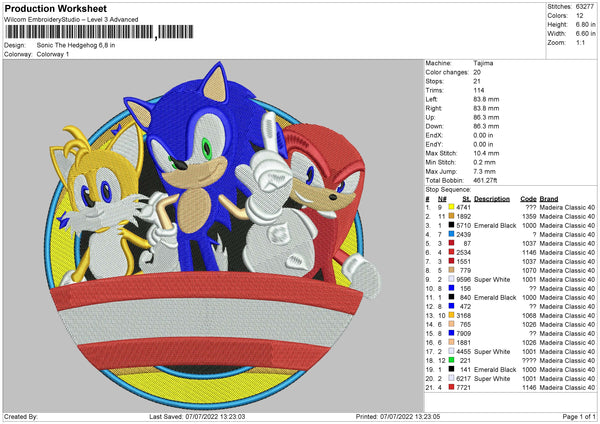Pick the tan swatch in stop row 1892
Viewport: 600px width, 424px height.
[x=451, y=216]
